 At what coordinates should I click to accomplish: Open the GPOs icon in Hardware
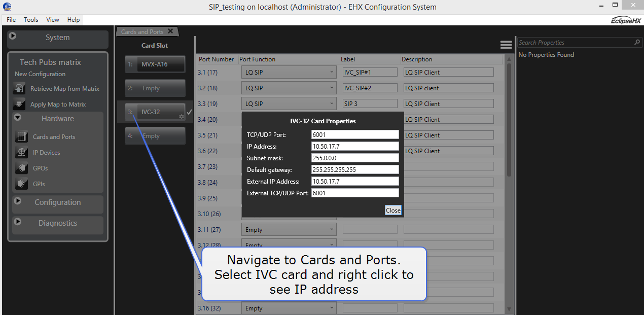pyautogui.click(x=22, y=168)
